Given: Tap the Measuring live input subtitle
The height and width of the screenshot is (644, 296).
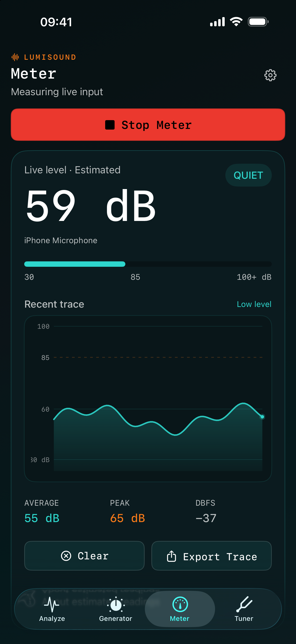Looking at the screenshot, I should point(57,92).
